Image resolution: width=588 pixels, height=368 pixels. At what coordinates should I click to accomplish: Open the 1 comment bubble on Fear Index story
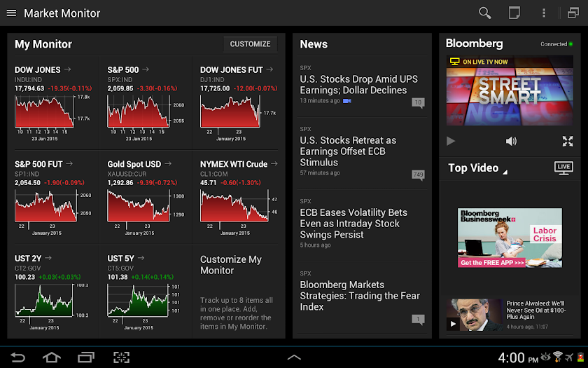click(x=418, y=320)
